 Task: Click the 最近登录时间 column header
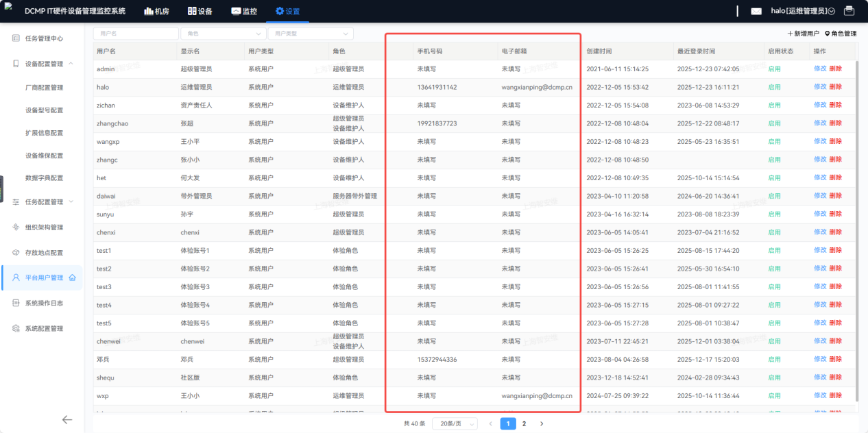pyautogui.click(x=696, y=51)
